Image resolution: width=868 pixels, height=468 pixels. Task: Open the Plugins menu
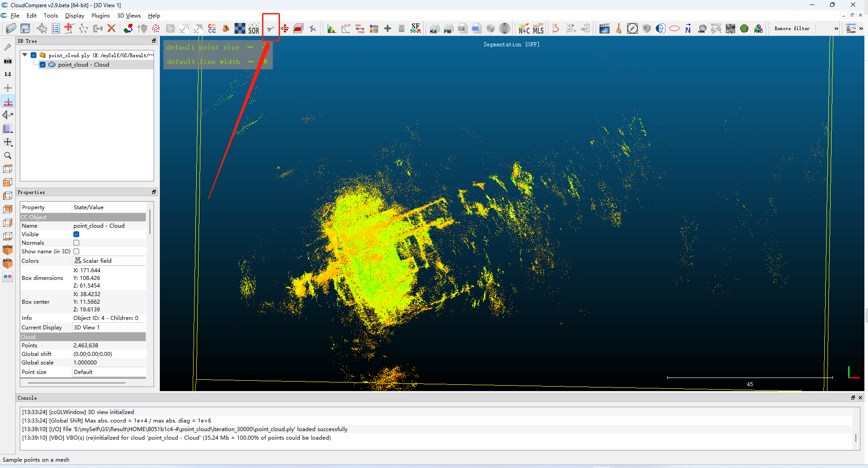click(x=100, y=16)
